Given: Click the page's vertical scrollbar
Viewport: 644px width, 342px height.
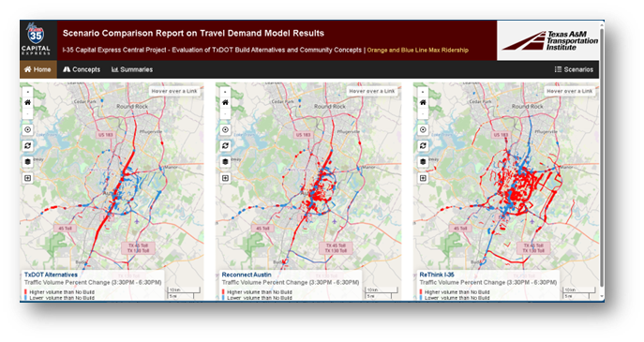Looking at the screenshot, I should [602, 160].
